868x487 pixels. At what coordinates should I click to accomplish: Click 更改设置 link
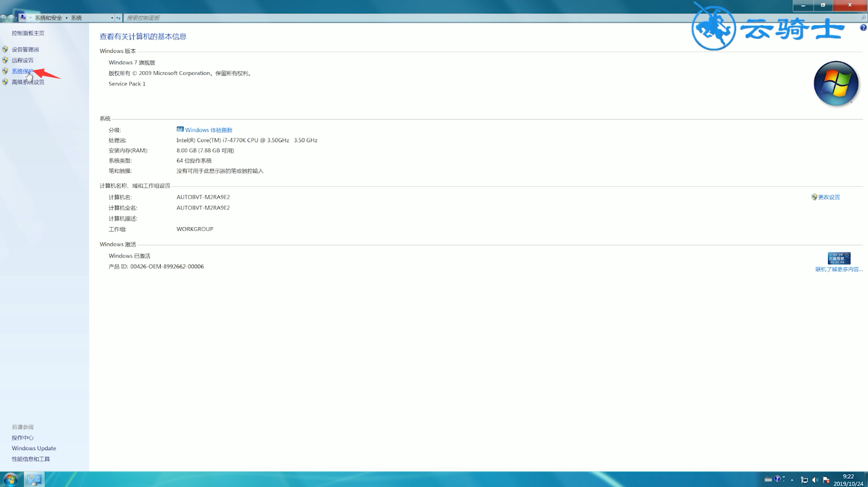tap(829, 197)
